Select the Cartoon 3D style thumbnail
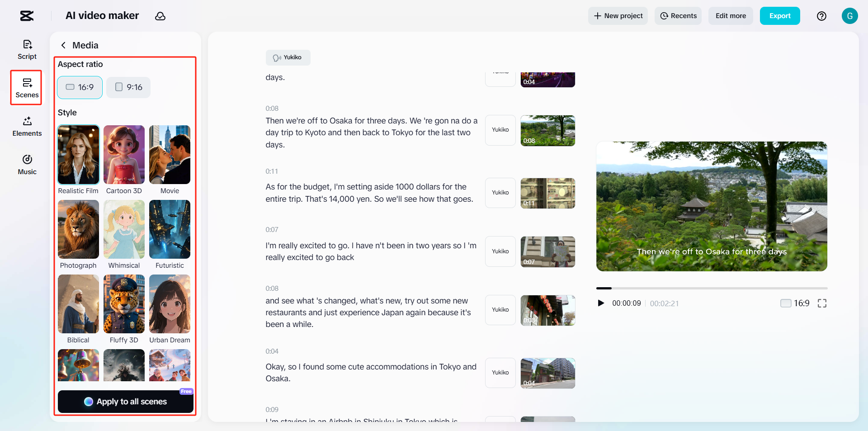This screenshot has width=868, height=431. click(x=124, y=155)
